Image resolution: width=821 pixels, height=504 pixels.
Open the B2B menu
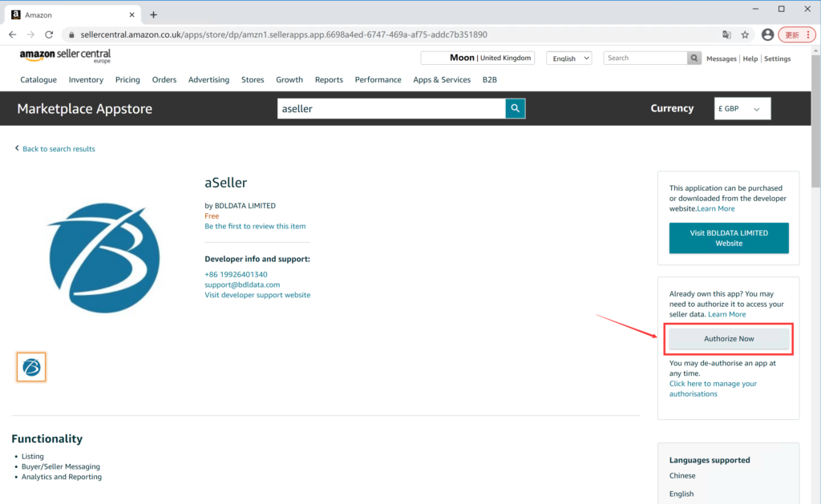[490, 79]
